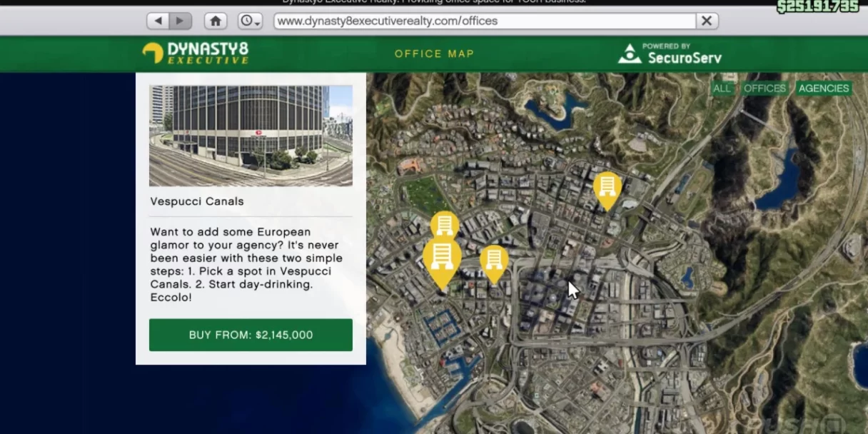Show ALL properties on the map
Viewport: 868px width, 434px height.
tap(722, 89)
